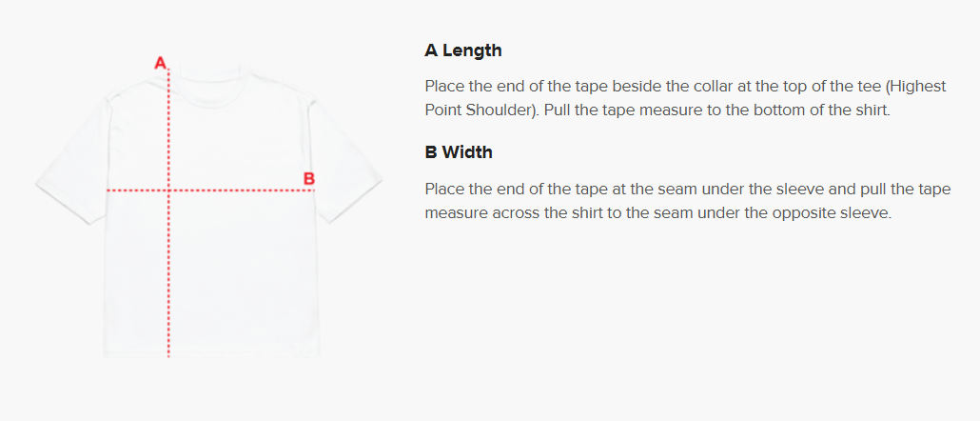Click the red "B" marker label

309,178
